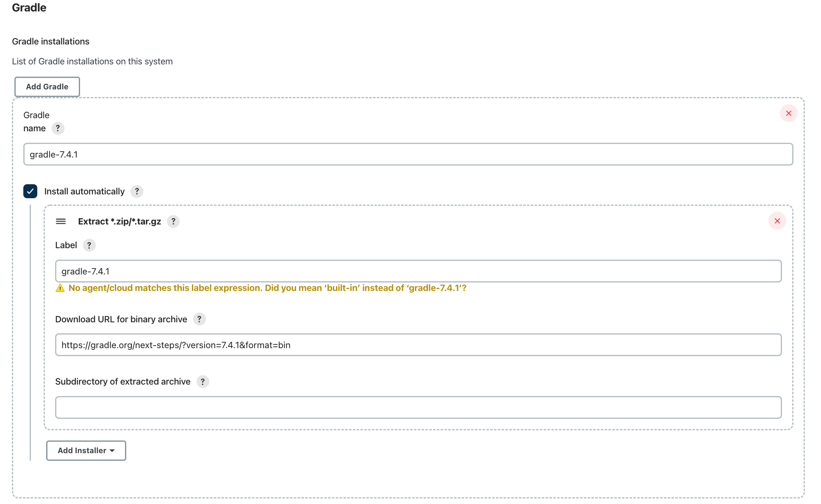
Task: Remove the gradle-7.4.1 Gradle installation entry
Action: [788, 113]
